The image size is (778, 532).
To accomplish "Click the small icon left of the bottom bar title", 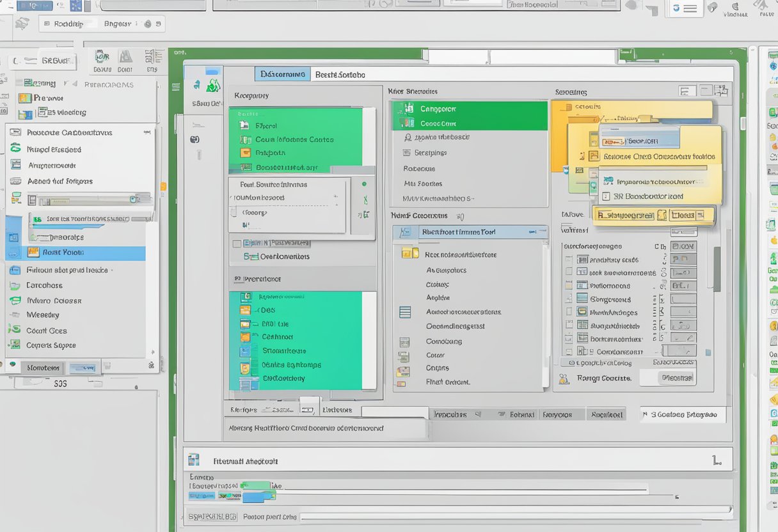I will pos(193,460).
